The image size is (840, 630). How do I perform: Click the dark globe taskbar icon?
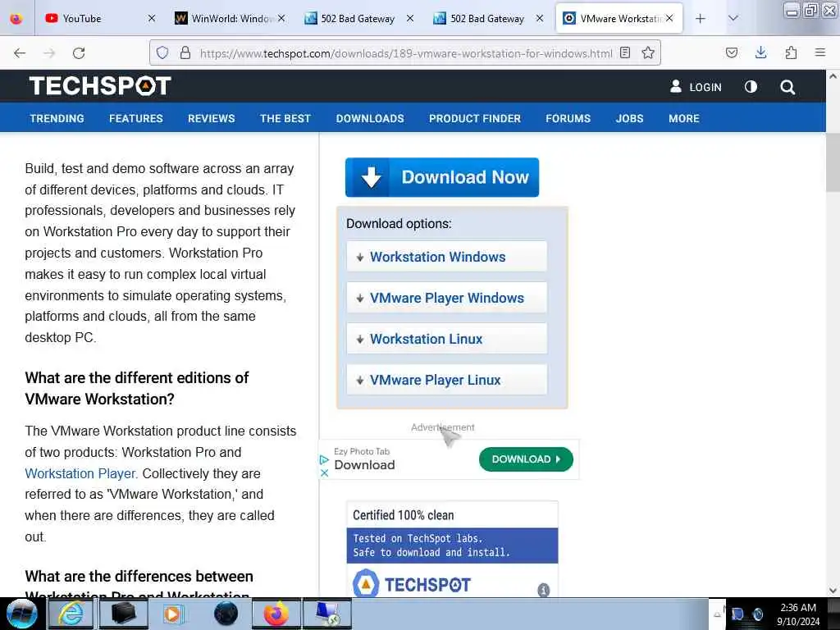click(x=226, y=614)
